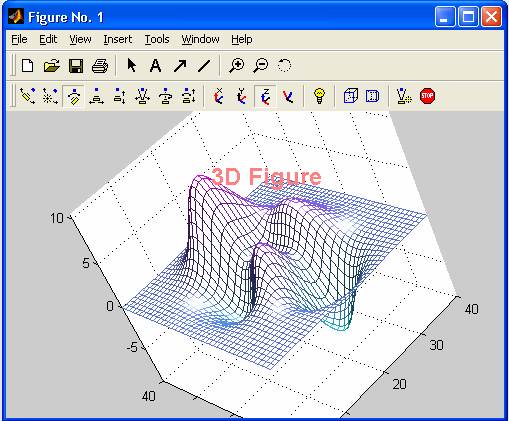Screen dimensions: 509x421
Task: Choose the no principal axis button
Action: (x=288, y=96)
